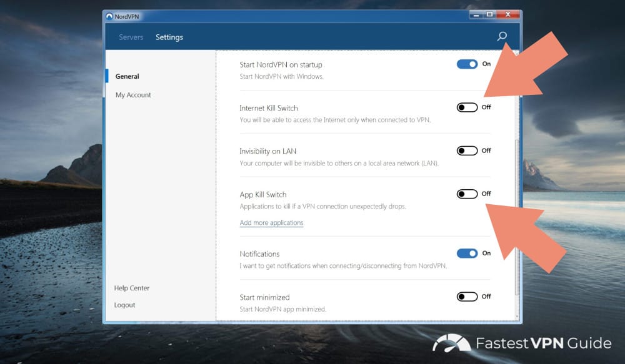Enable the Invisibility on LAN toggle
625x364 pixels.
(467, 150)
